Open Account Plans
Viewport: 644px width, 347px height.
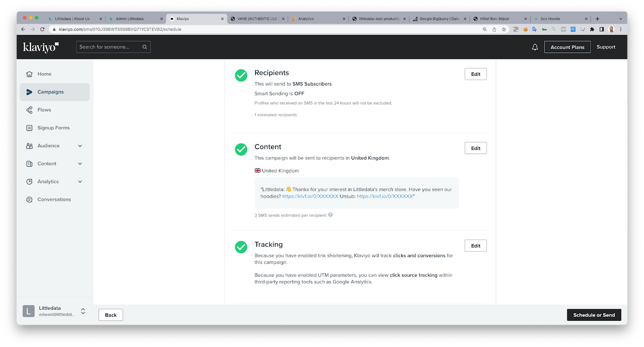tap(568, 47)
